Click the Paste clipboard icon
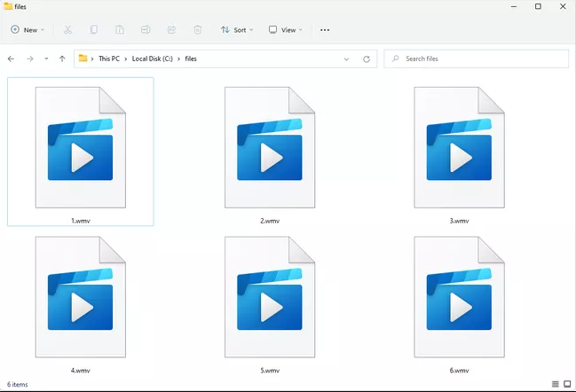576x392 pixels. tap(120, 30)
